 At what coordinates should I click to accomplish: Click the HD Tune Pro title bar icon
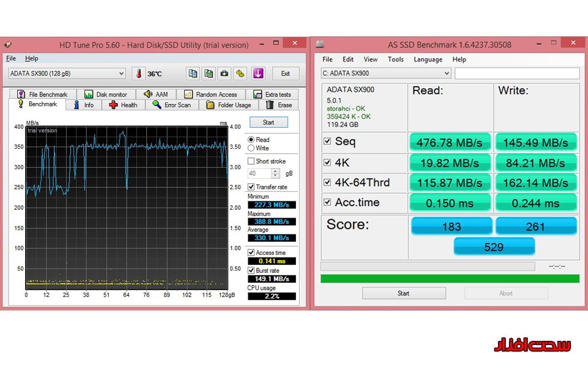(x=8, y=45)
